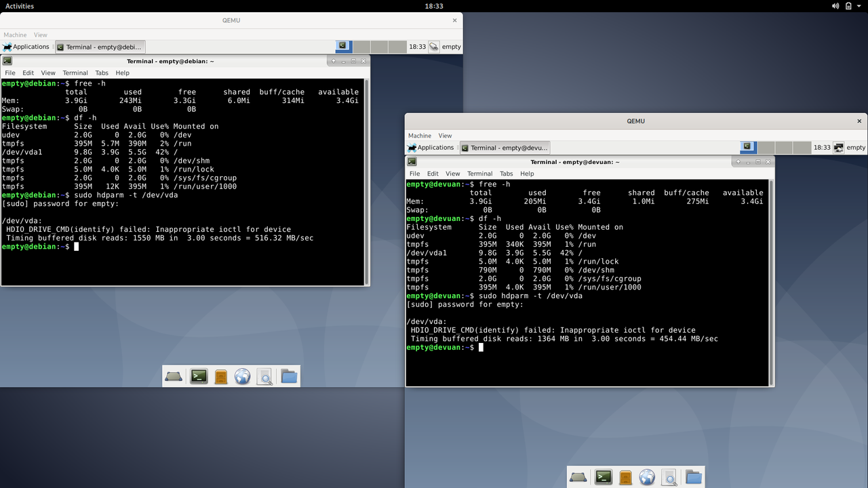Screen dimensions: 868x488
Task: Open Help menu in Devuan terminal
Action: 527,174
